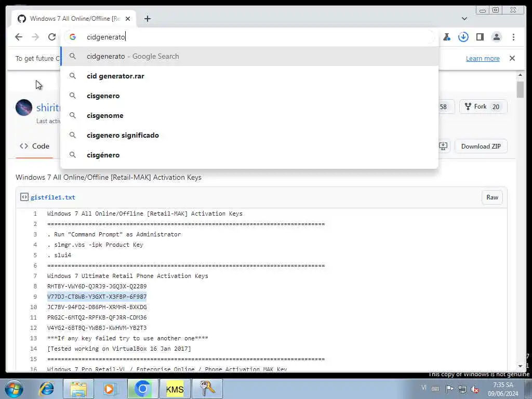This screenshot has width=532, height=399.
Task: Click the taskbar clock showing 7:35 SA
Action: [x=503, y=389]
